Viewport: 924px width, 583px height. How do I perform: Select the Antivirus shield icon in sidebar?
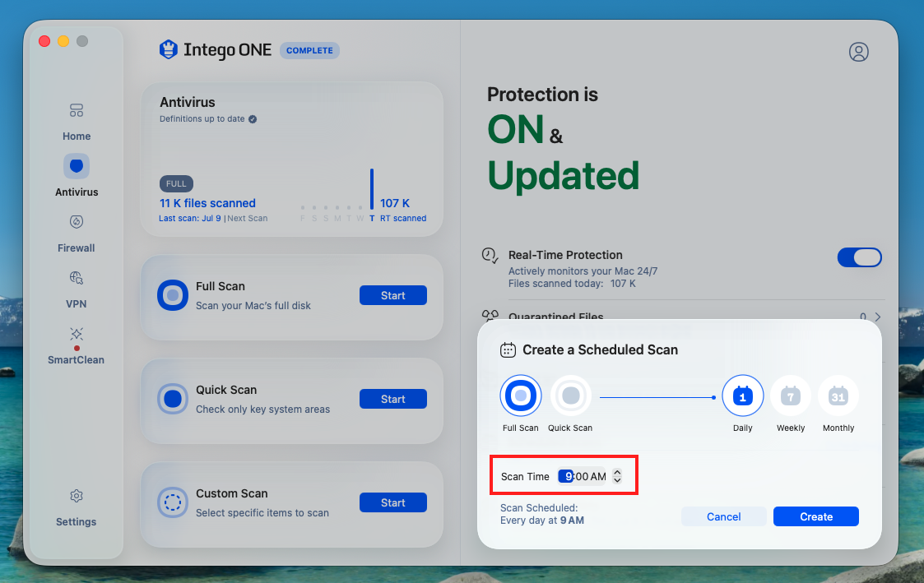77,166
